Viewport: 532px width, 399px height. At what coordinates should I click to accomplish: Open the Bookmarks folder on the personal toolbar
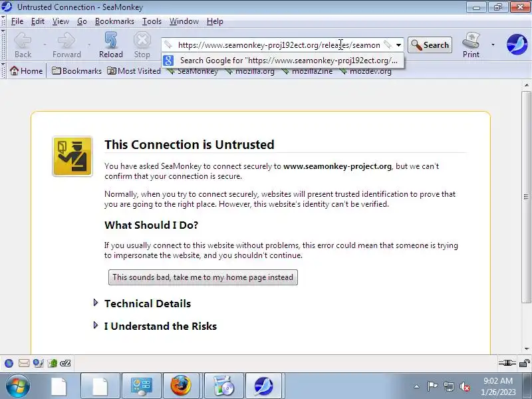(x=76, y=71)
